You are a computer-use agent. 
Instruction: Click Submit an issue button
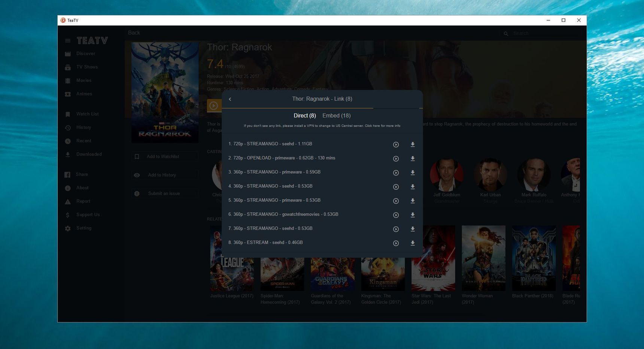(165, 194)
